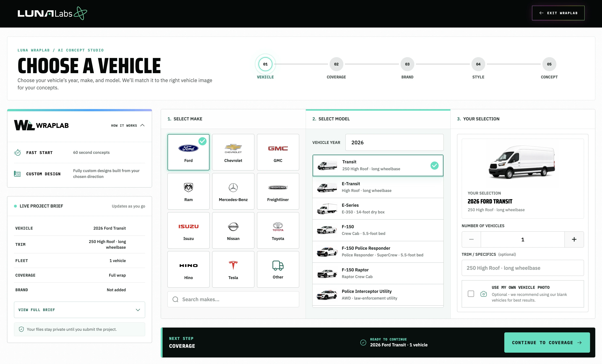Select the F-150 Police Responder model
Image resolution: width=602 pixels, height=364 pixels.
[x=378, y=252]
